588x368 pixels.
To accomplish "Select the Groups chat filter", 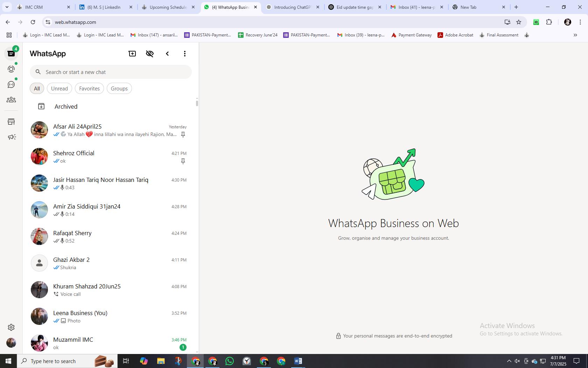I will click(119, 89).
